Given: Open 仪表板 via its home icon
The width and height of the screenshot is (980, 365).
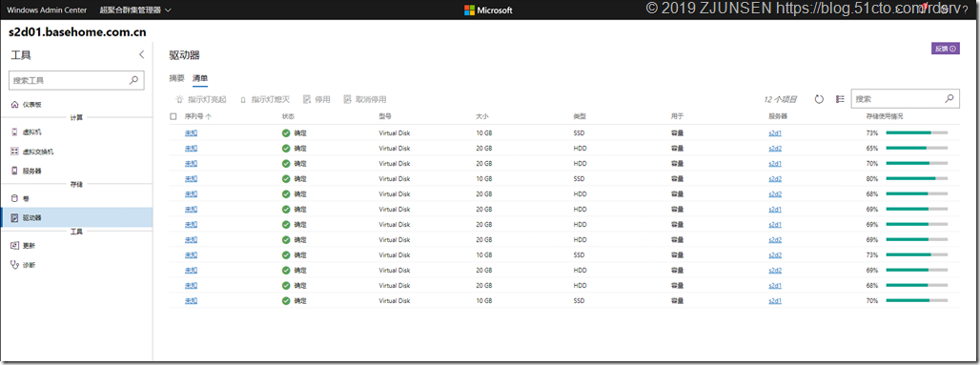Looking at the screenshot, I should [x=15, y=105].
